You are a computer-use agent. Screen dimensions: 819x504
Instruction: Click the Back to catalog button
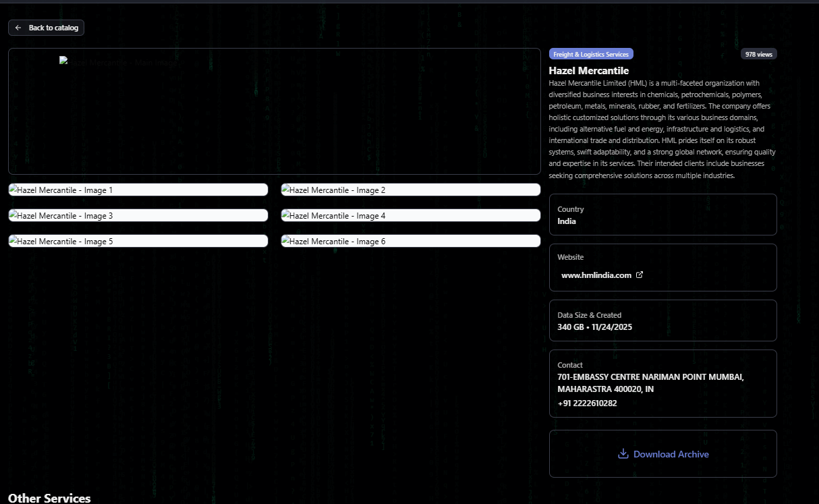coord(46,28)
